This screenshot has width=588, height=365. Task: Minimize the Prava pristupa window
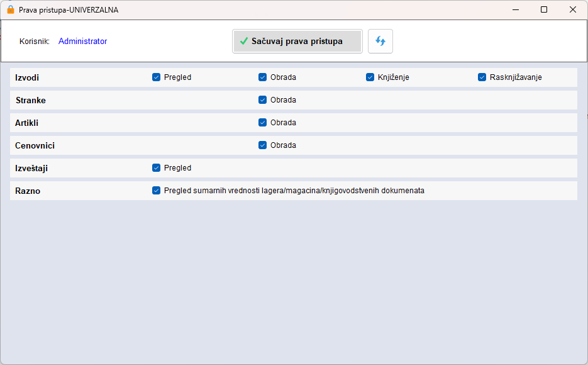pos(516,9)
